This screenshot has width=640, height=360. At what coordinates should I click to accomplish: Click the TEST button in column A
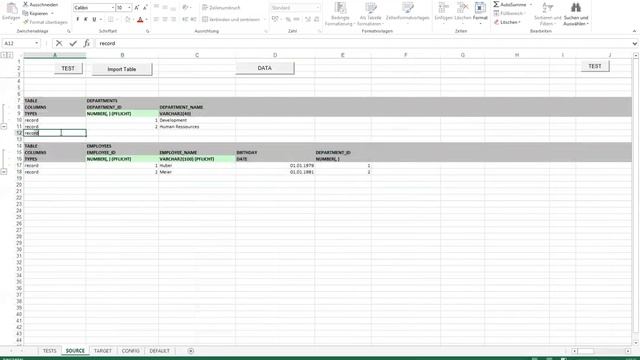click(68, 69)
